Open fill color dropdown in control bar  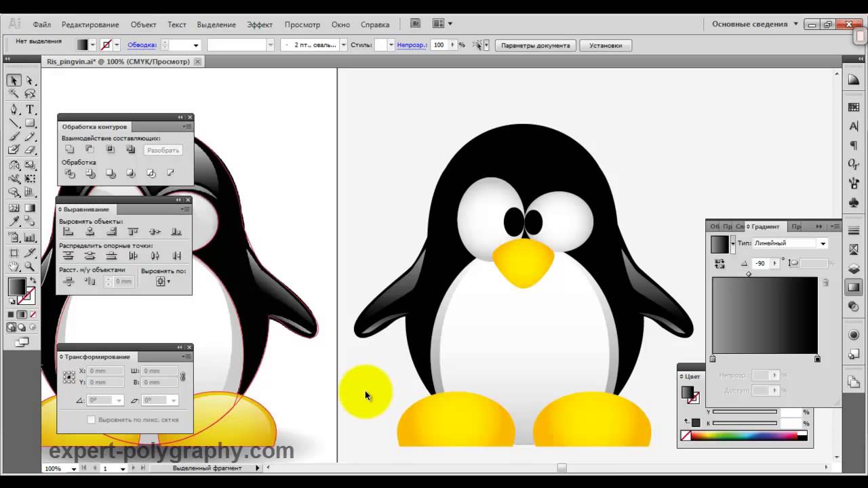pos(92,45)
